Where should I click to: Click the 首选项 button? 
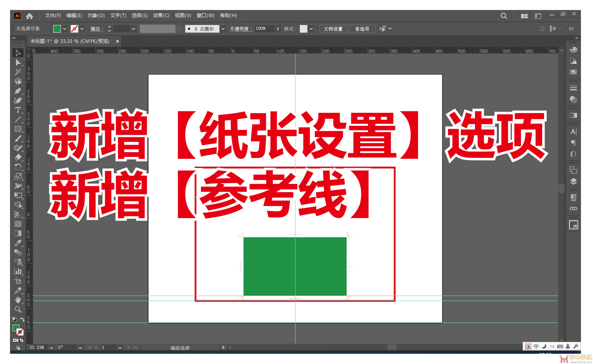[x=362, y=29]
